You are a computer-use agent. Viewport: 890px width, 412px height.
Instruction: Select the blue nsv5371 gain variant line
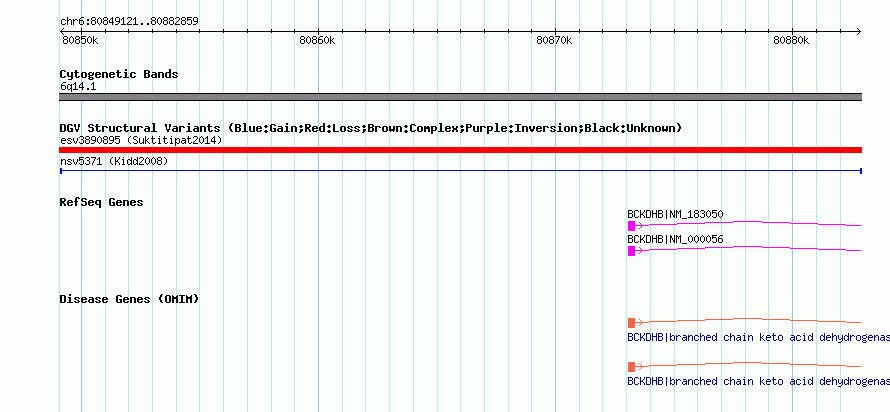[460, 170]
